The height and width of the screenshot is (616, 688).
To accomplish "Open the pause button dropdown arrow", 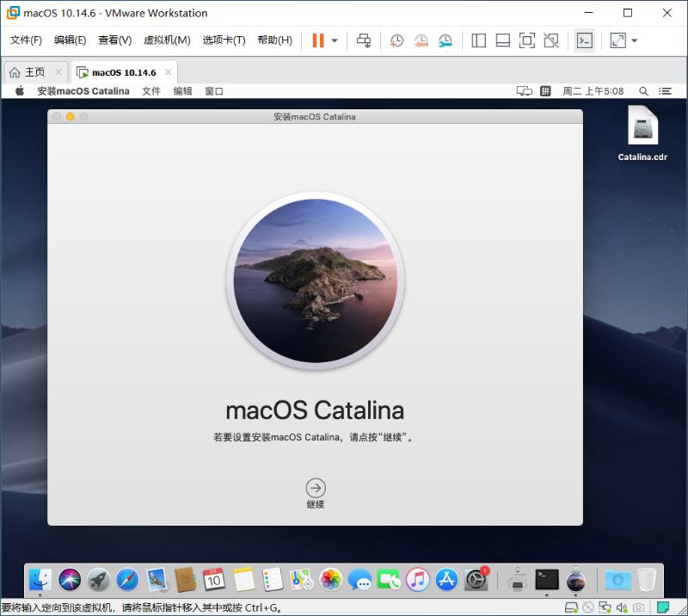I will coord(334,40).
